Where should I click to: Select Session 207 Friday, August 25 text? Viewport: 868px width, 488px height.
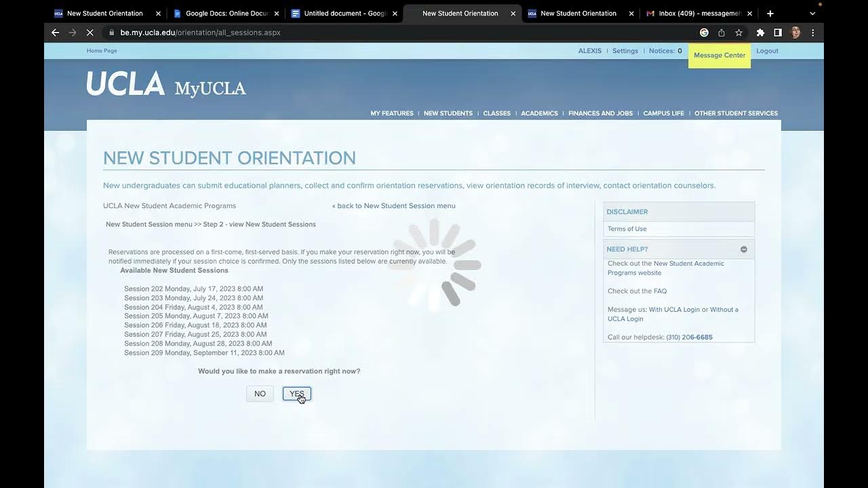(x=195, y=335)
